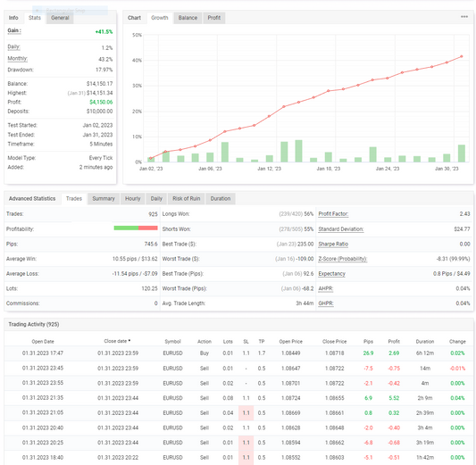Click the Monthly label link

pos(18,59)
